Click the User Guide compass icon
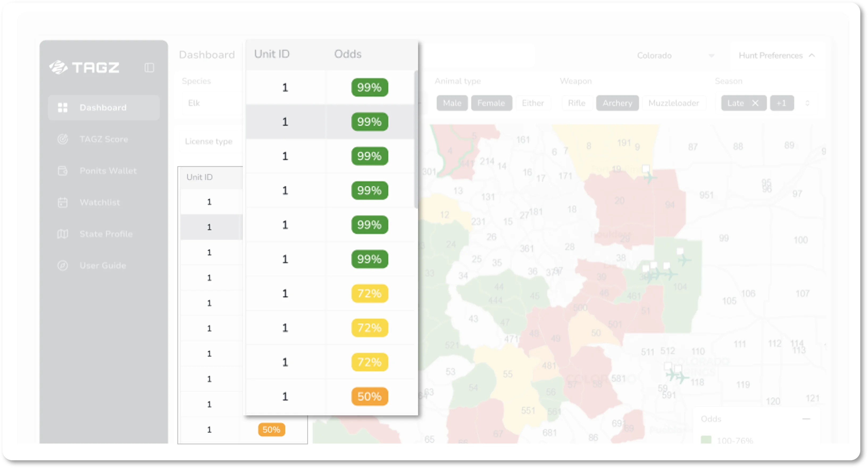 pyautogui.click(x=63, y=265)
